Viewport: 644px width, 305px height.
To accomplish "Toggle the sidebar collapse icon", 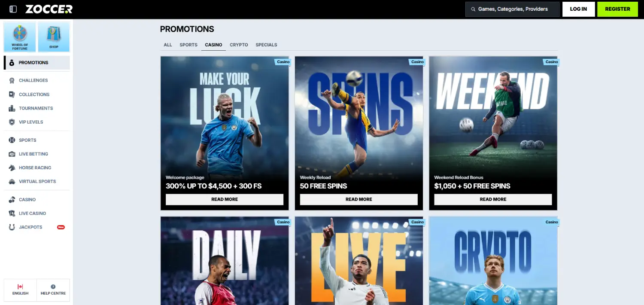I will [13, 9].
